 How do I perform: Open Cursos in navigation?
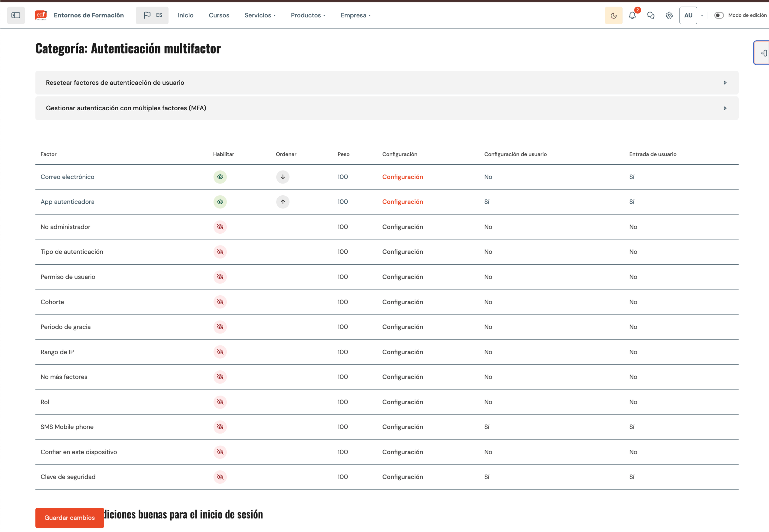[219, 15]
